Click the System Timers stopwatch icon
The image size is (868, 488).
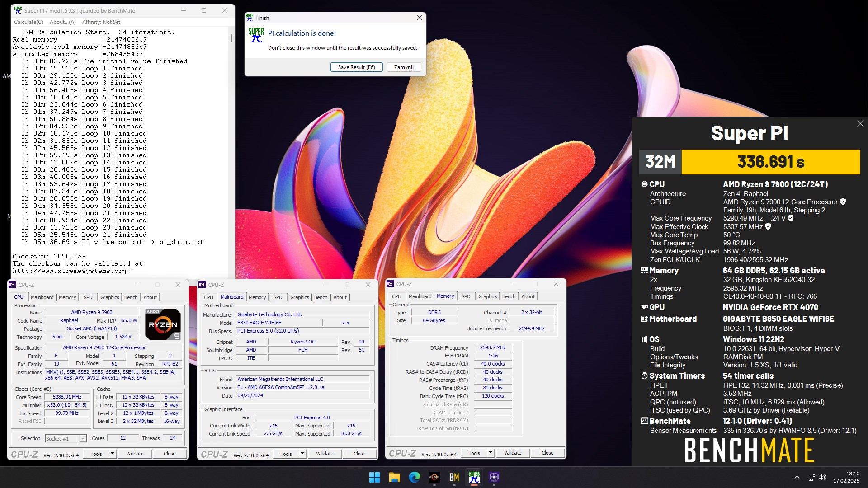644,375
